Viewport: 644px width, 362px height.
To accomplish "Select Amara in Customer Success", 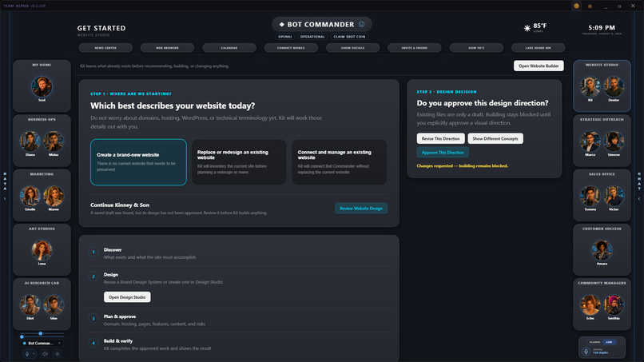I will (602, 250).
